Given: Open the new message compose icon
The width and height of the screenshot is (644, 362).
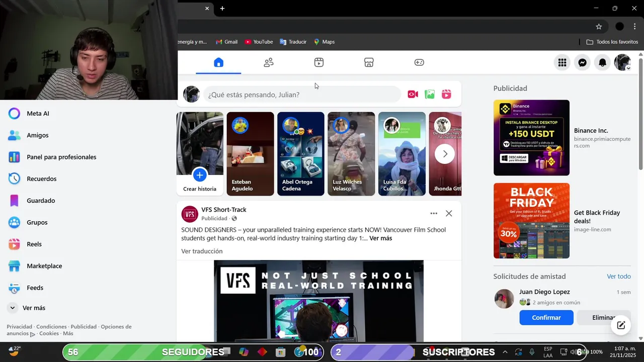Looking at the screenshot, I should [x=621, y=325].
